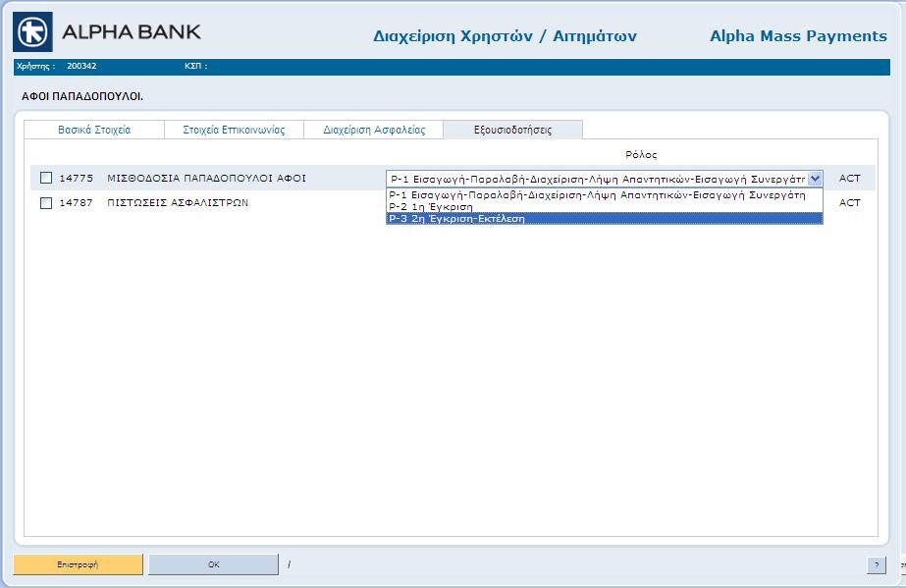Open help with the question mark button

[x=877, y=565]
